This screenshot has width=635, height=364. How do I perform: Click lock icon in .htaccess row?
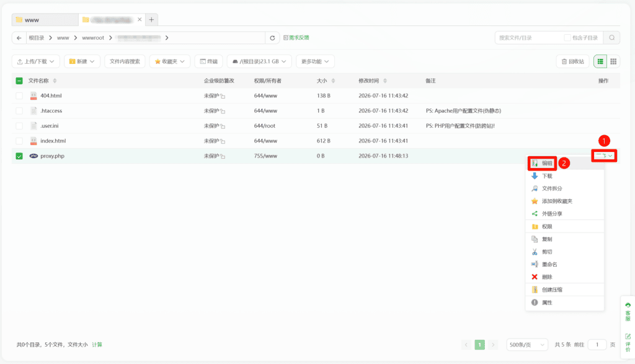pyautogui.click(x=223, y=112)
